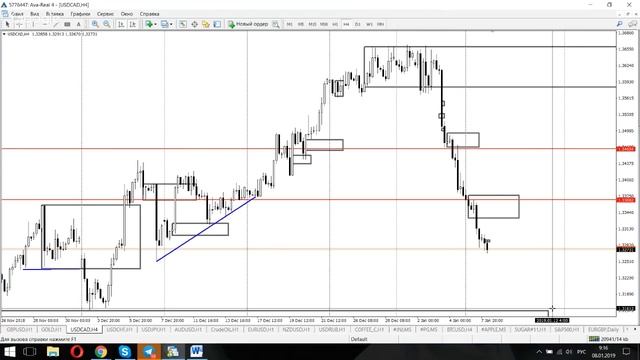This screenshot has width=640, height=360.
Task: Switch chart to M30 timeframe
Action: tap(324, 24)
